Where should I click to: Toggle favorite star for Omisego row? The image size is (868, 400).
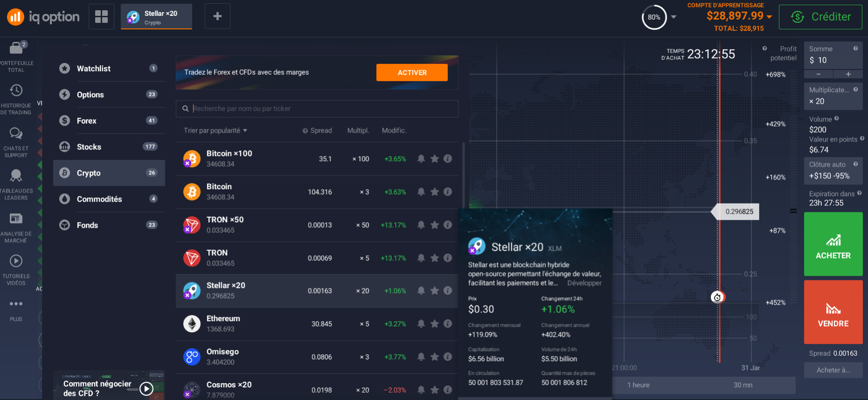pyautogui.click(x=434, y=357)
